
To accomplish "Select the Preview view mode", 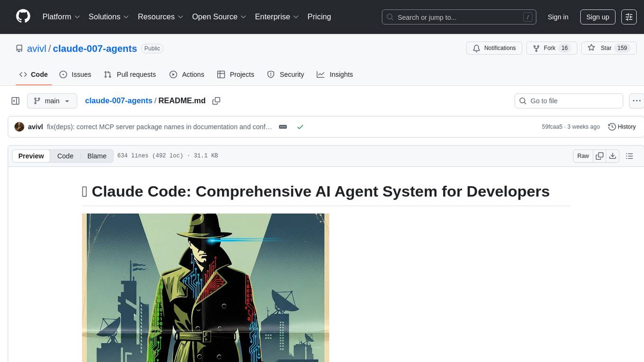I will [x=31, y=156].
